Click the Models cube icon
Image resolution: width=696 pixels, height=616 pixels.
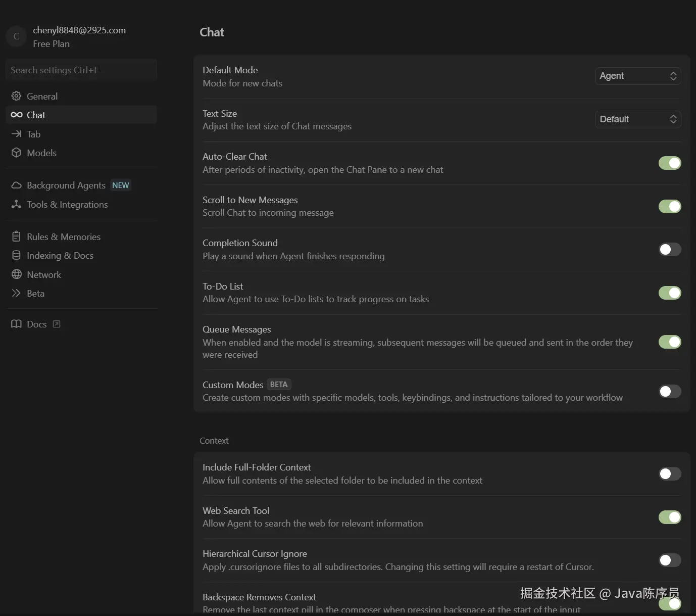point(16,153)
